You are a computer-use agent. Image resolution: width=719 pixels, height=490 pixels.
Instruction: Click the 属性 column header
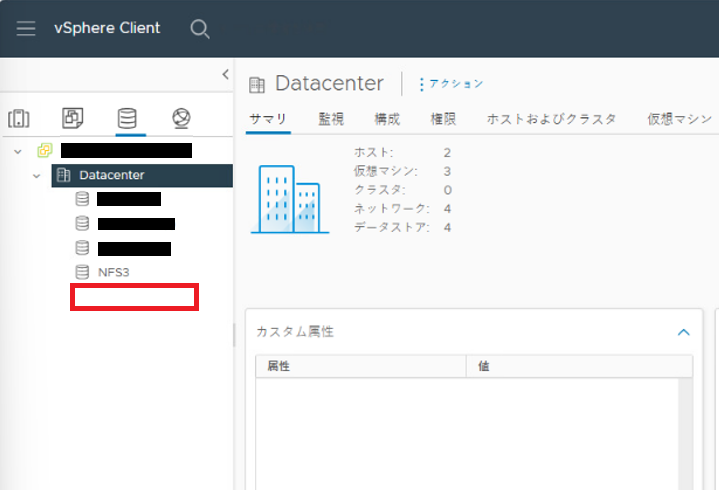[x=280, y=367]
